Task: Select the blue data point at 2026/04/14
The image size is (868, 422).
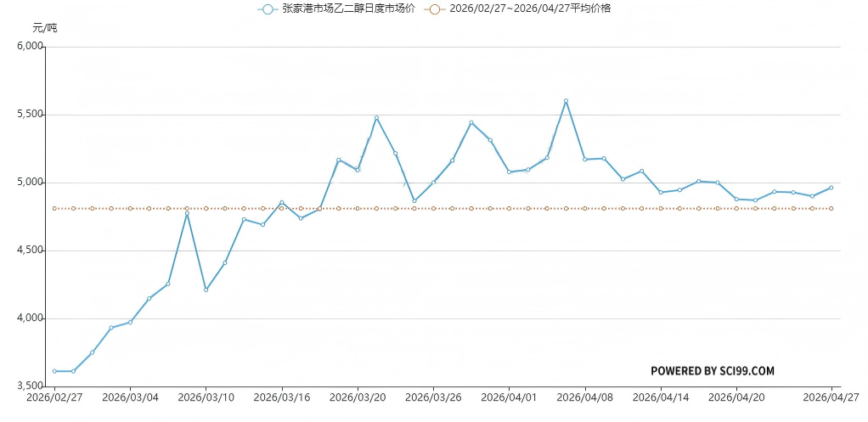Action: 661,192
